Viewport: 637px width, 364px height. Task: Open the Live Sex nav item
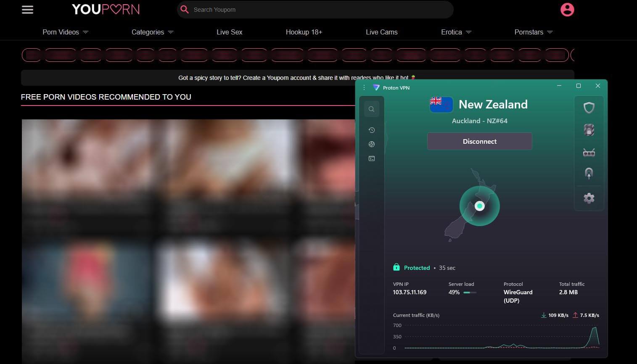[230, 32]
